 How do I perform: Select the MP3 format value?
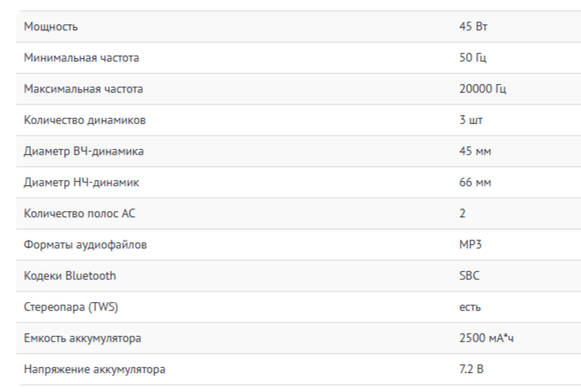470,244
